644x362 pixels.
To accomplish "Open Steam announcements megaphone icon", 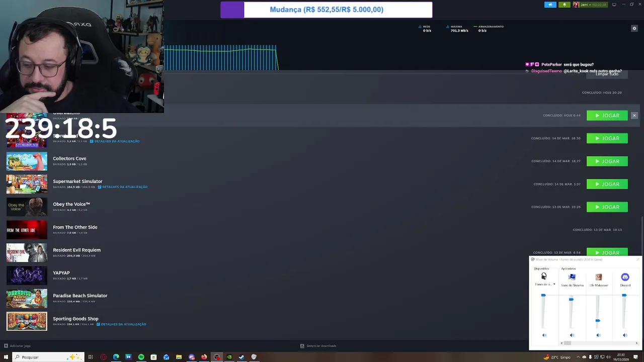I will pyautogui.click(x=550, y=5).
